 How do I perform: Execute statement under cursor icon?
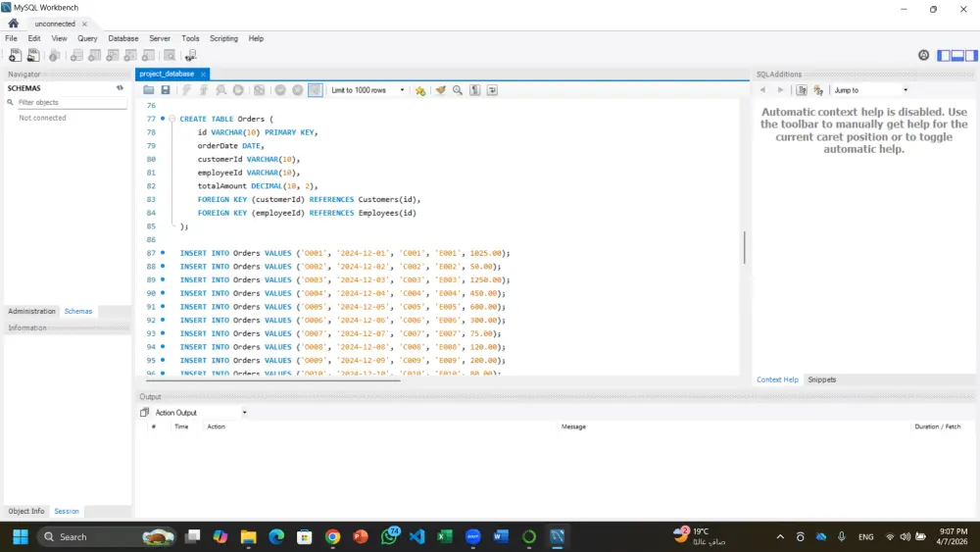pos(204,90)
